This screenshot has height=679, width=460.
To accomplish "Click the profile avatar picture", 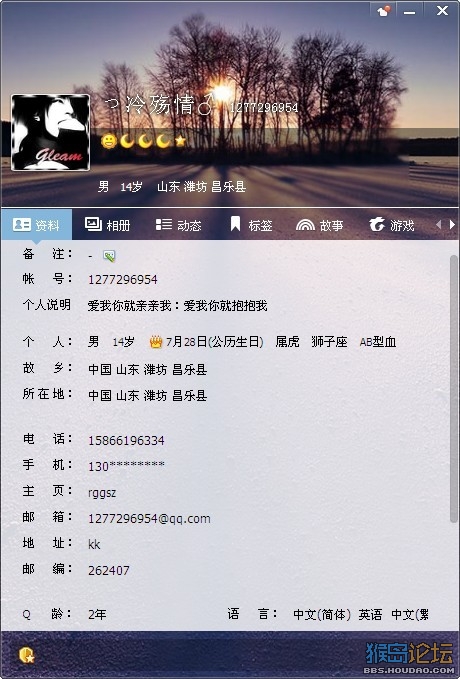I will [x=50, y=133].
